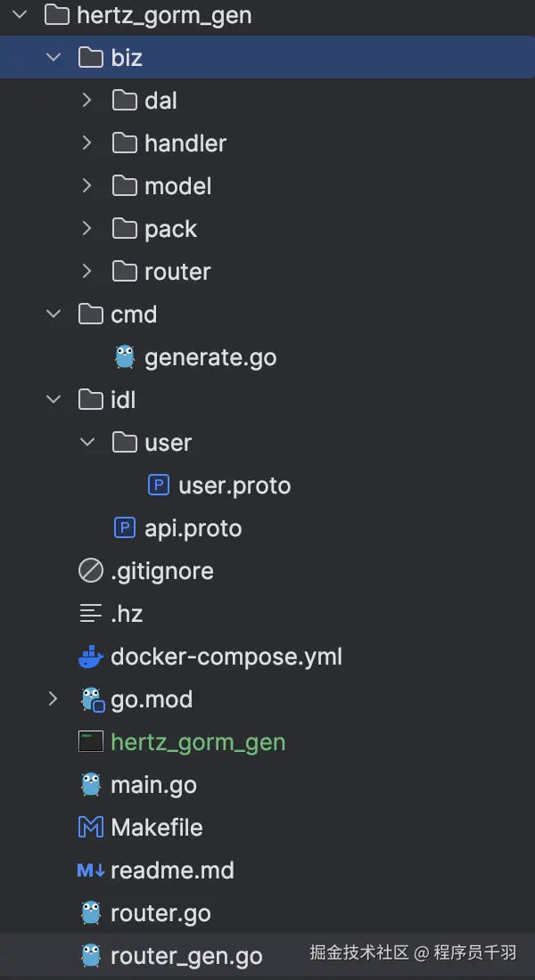Click the protobuf icon beside api.proto
535x980 pixels.
(125, 528)
